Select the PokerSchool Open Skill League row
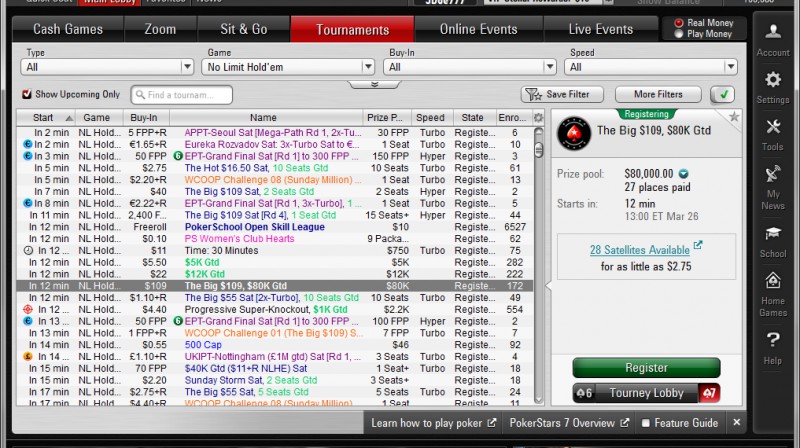 275,227
